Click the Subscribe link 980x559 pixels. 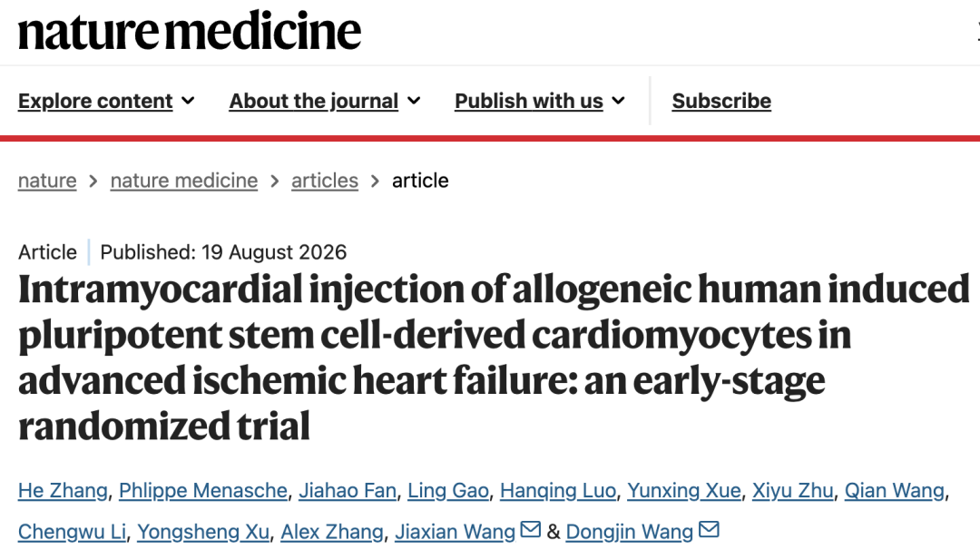[x=721, y=101]
